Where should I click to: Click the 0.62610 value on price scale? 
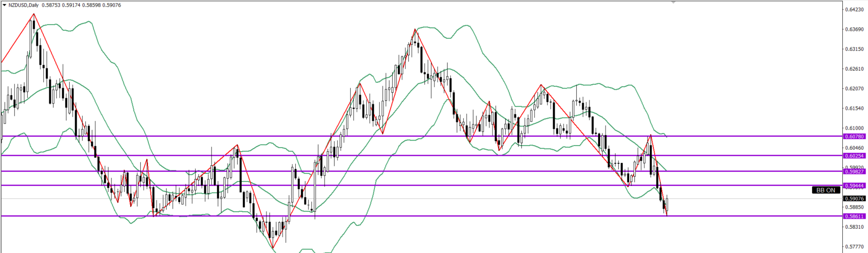pyautogui.click(x=854, y=69)
